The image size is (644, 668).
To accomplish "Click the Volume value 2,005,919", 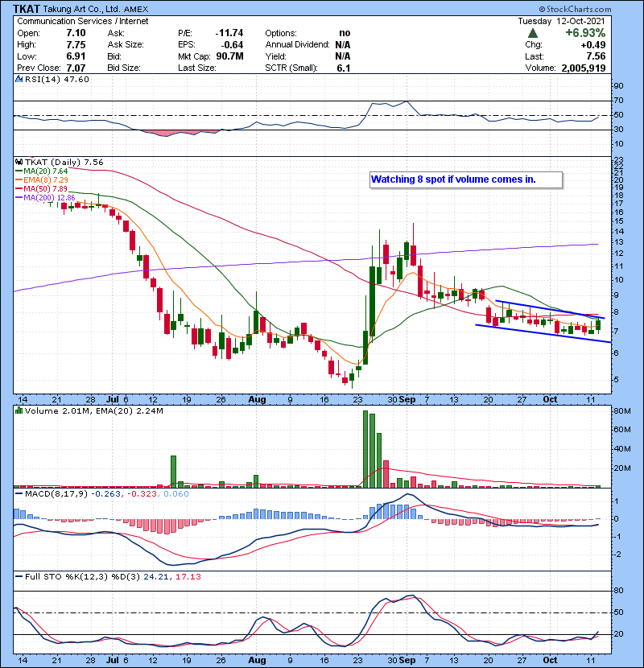I will [x=584, y=68].
